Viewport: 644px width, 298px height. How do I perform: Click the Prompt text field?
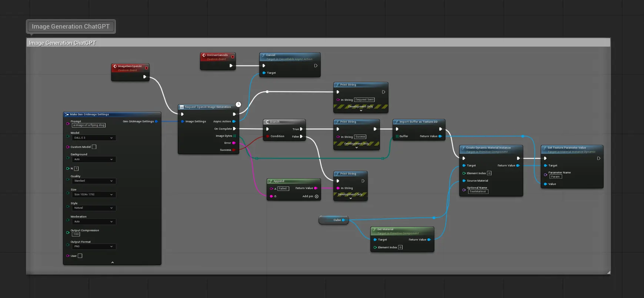click(89, 125)
